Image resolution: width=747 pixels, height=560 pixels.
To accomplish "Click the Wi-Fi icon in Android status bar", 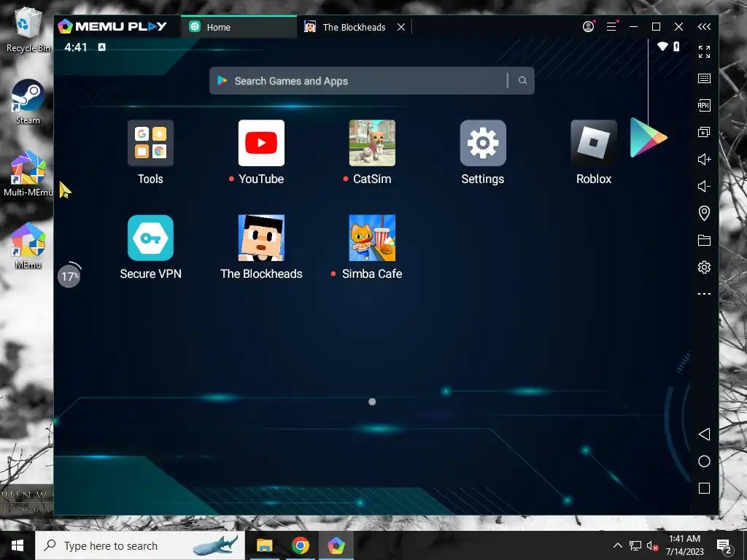I will (x=662, y=46).
